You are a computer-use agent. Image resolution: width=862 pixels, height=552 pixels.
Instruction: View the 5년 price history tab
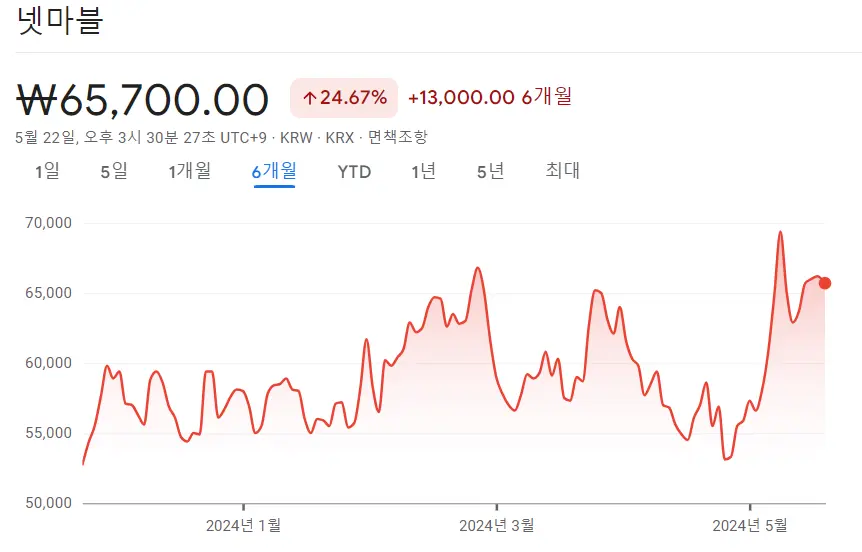(490, 171)
